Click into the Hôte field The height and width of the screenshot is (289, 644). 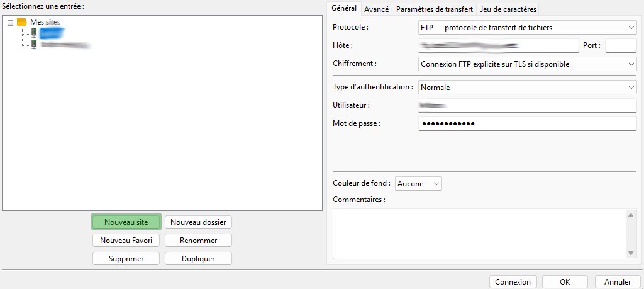[x=498, y=45]
